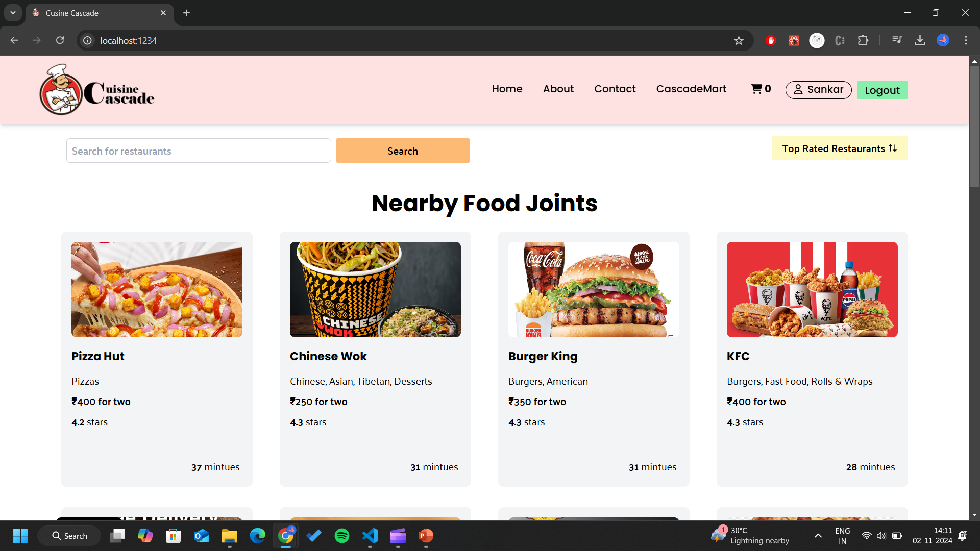The image size is (980, 551).
Task: Open Visual Studio Code from taskbar
Action: coord(370,536)
